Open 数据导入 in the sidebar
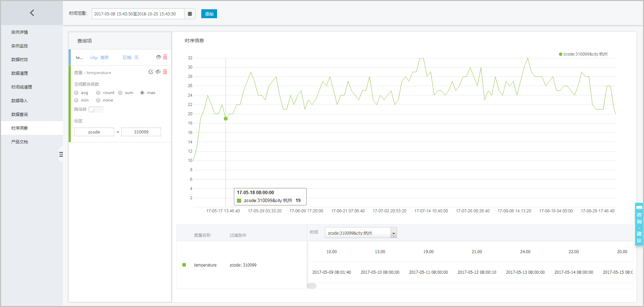The width and height of the screenshot is (644, 307). pos(20,101)
